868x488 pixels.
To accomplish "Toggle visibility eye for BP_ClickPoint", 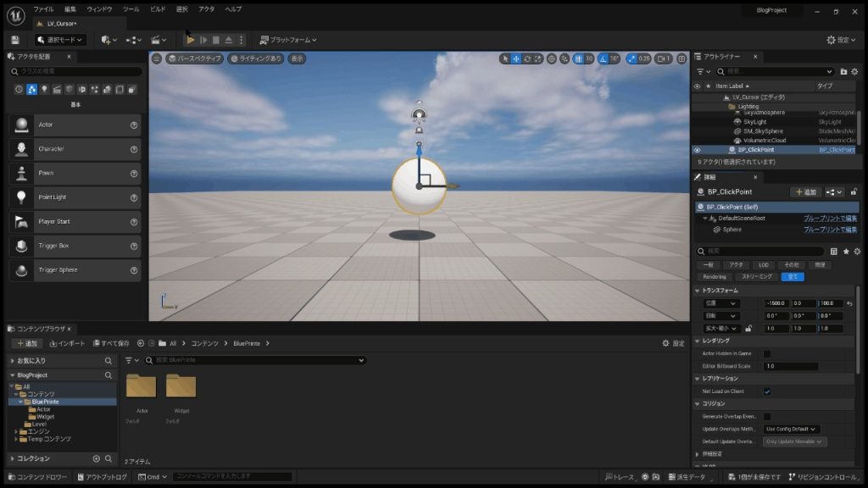I will coord(698,150).
